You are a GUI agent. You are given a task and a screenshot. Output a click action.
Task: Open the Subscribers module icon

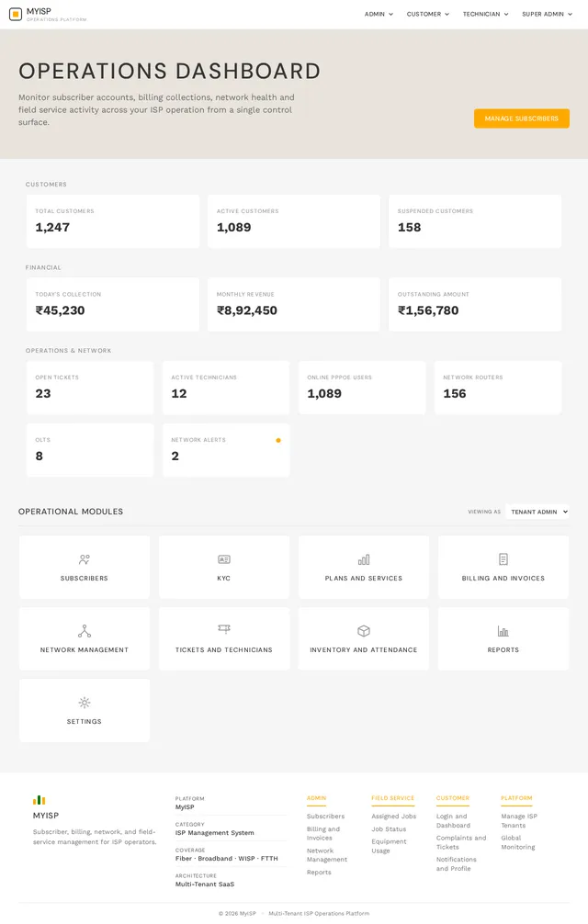pyautogui.click(x=85, y=559)
